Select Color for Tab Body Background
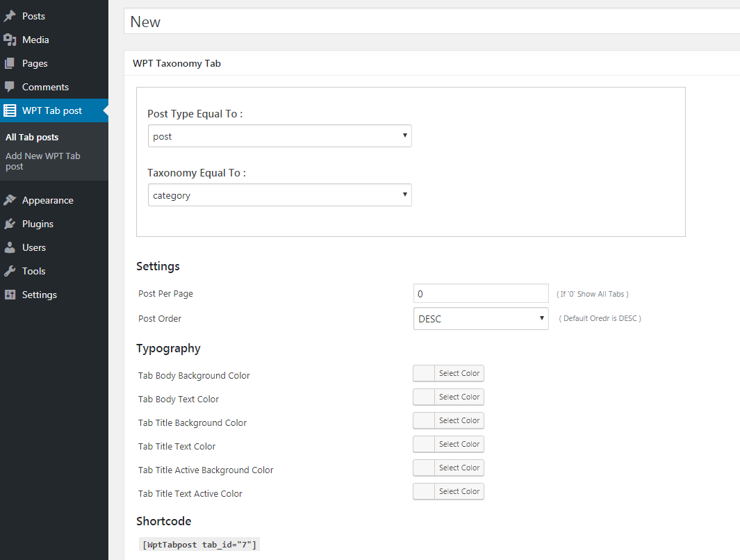The width and height of the screenshot is (740, 560). coord(459,374)
